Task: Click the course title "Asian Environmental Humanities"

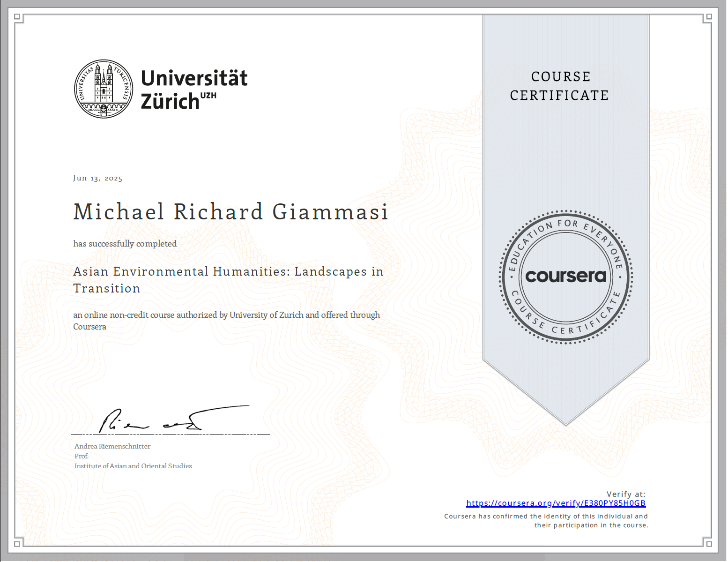Action: [228, 280]
